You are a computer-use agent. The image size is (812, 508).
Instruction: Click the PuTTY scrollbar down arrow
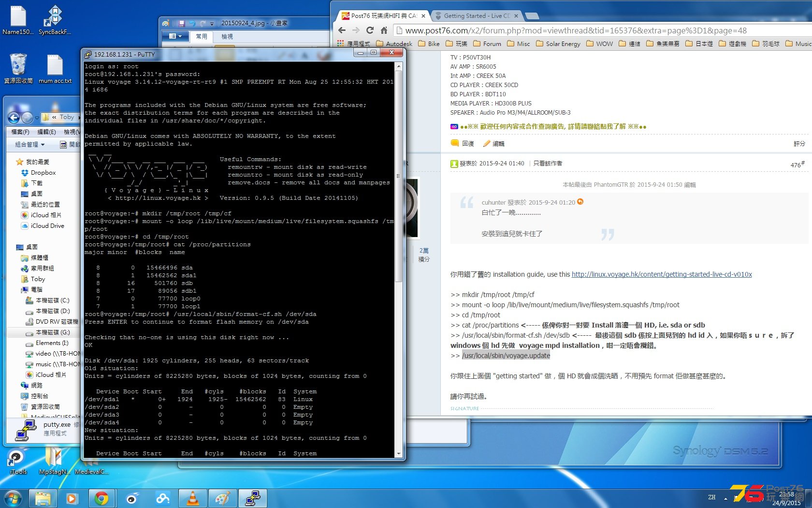click(398, 454)
